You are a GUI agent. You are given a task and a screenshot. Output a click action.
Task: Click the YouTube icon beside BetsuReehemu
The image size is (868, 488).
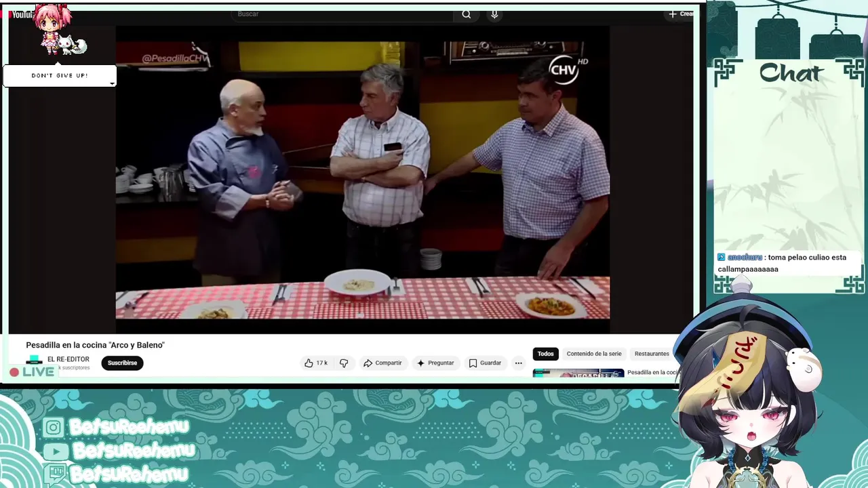56,451
